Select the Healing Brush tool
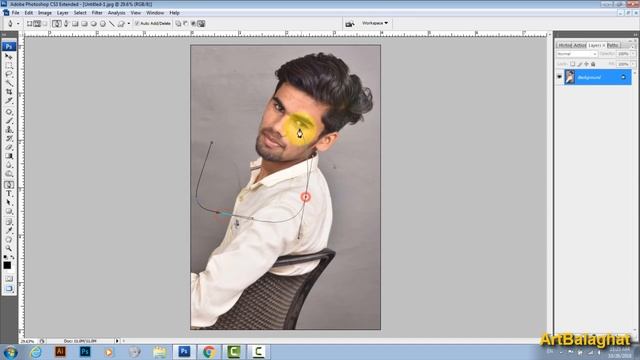Screen dimensions: 640x360 coord(8,111)
